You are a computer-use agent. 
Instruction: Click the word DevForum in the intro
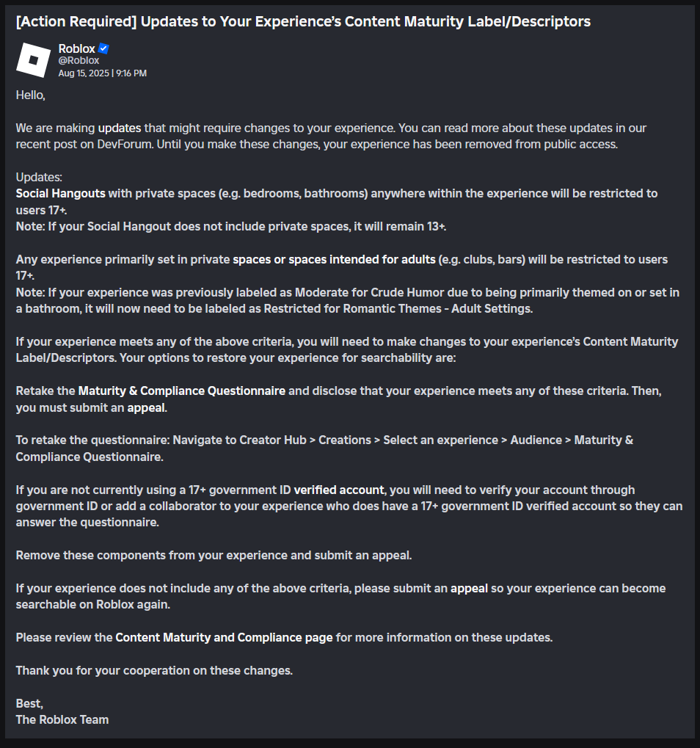122,144
